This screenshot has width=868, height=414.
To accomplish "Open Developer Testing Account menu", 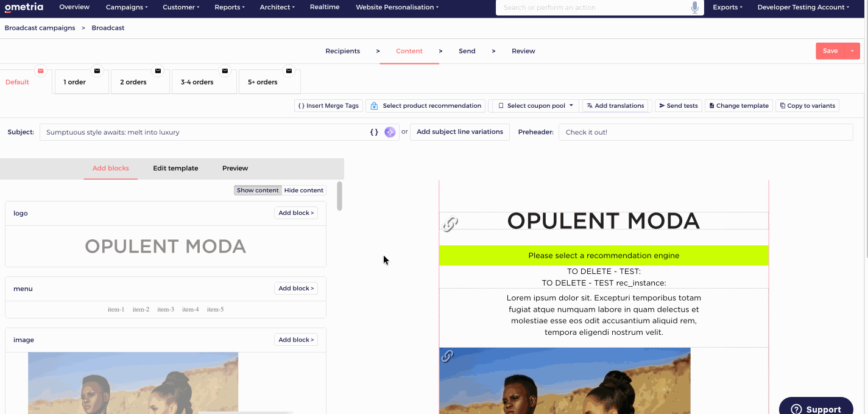I will pos(803,7).
